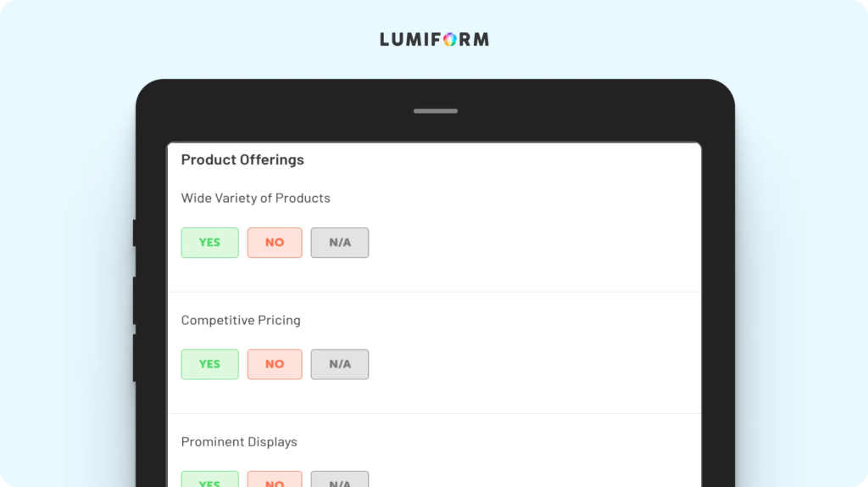Screen dimensions: 868x487
Task: Tap the tablet's top speaker bar
Action: pos(435,111)
